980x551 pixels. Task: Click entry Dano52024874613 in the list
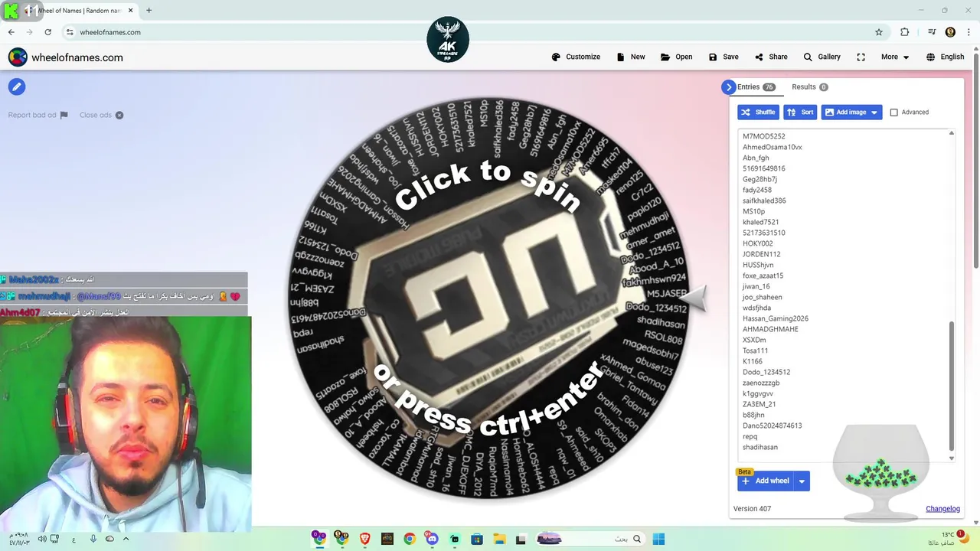(x=772, y=425)
